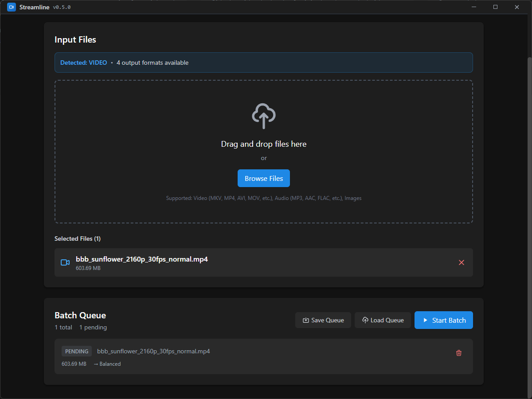This screenshot has width=532, height=399.
Task: Click the 603.69 MB size label
Action: pos(87,268)
